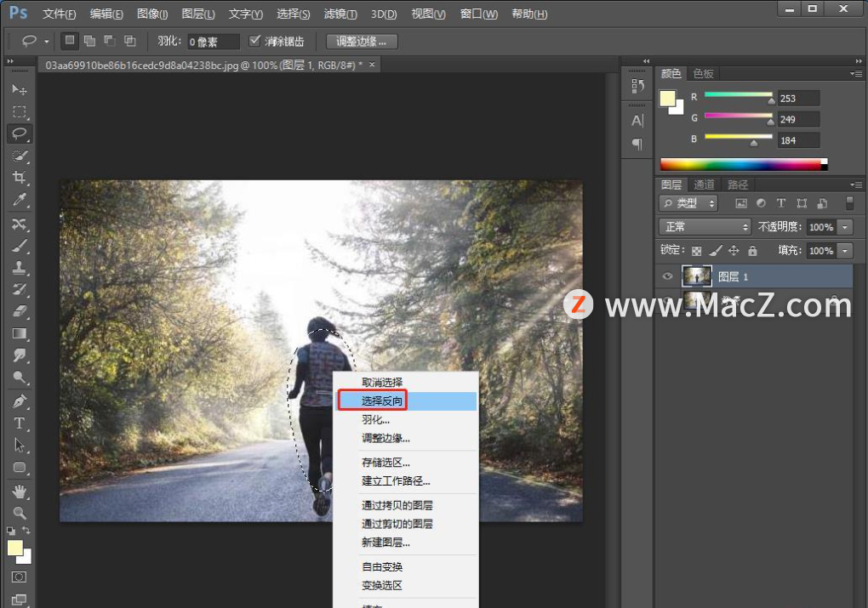Open the 填充 fill slider arrow

click(x=845, y=251)
